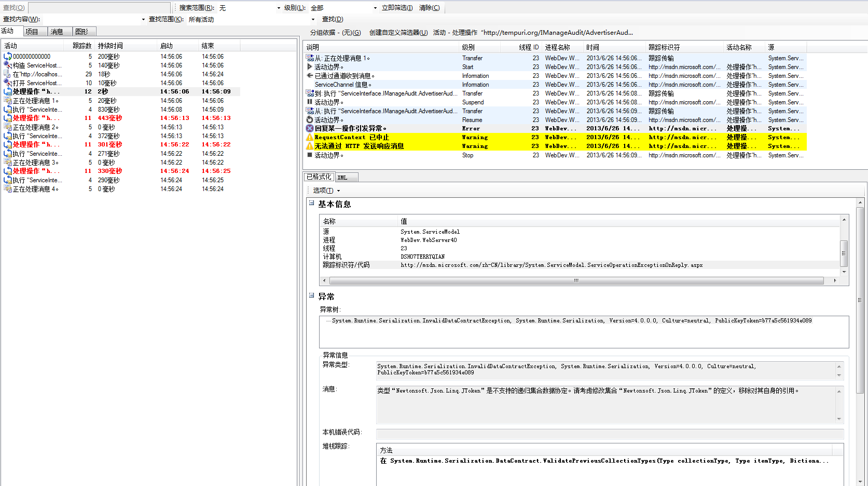Screen dimensions: 868x486
Task: Click the Start arrow icon on first 活动边界 row
Action: click(309, 67)
